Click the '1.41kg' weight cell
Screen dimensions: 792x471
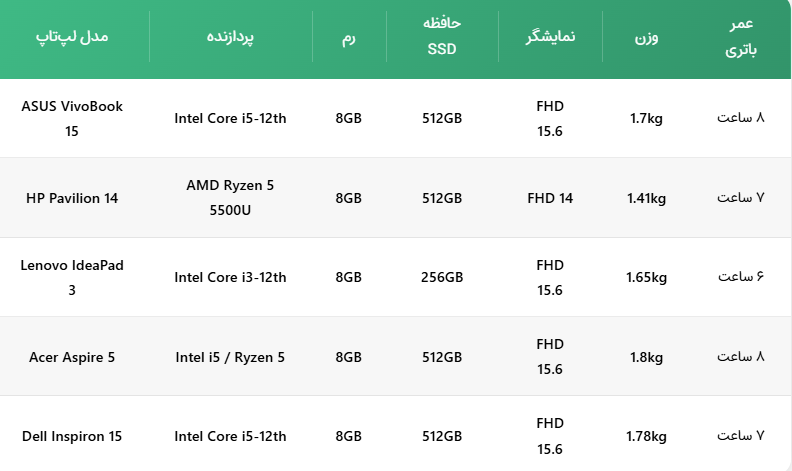[x=646, y=198]
